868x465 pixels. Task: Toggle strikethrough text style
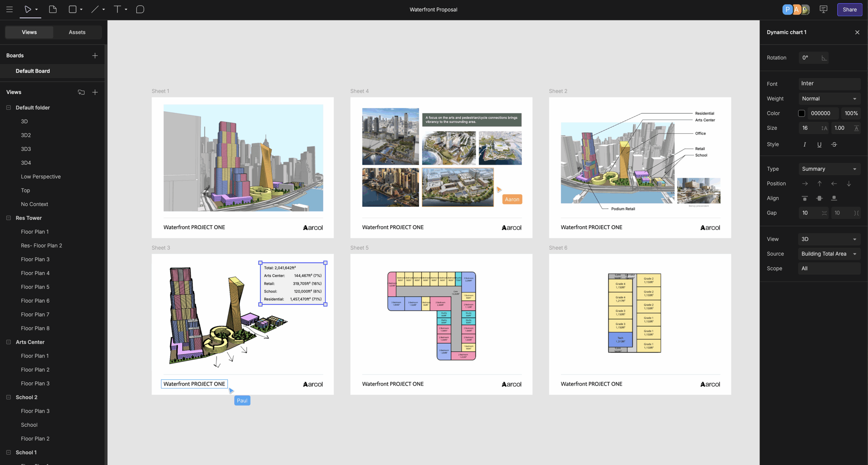(x=834, y=145)
